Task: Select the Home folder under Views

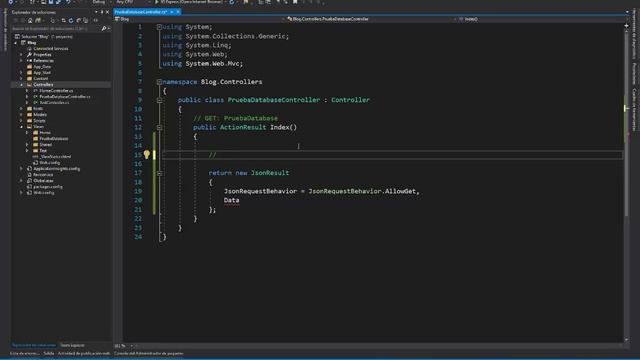Action: coord(45,133)
